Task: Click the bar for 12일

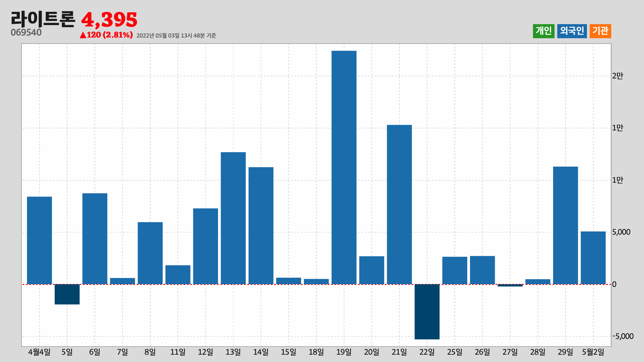Action: 205,246
